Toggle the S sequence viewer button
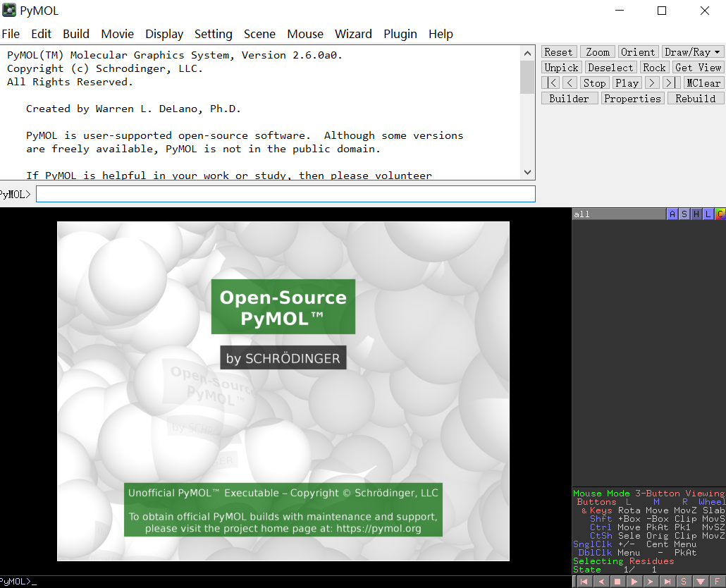Image resolution: width=726 pixels, height=588 pixels. pos(684,582)
